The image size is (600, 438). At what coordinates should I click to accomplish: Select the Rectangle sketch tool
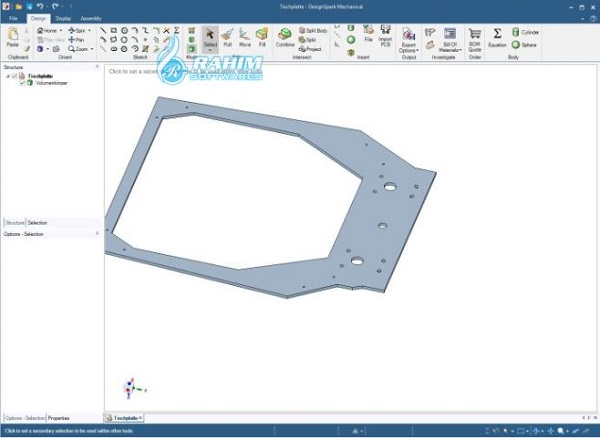(x=114, y=30)
